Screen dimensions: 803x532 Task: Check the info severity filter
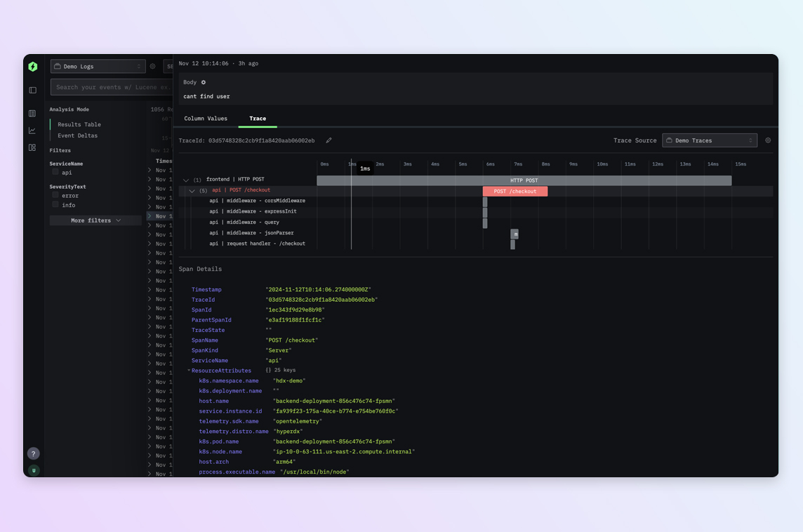pyautogui.click(x=55, y=205)
